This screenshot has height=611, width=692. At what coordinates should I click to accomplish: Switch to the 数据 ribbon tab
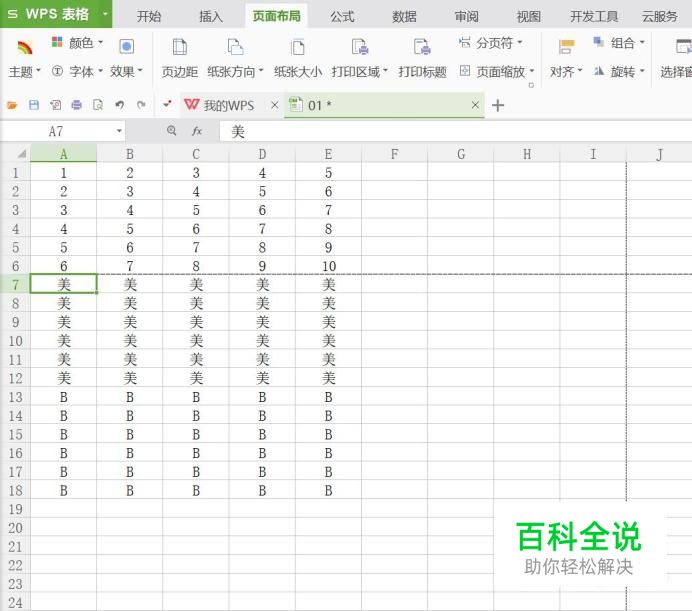tap(404, 16)
